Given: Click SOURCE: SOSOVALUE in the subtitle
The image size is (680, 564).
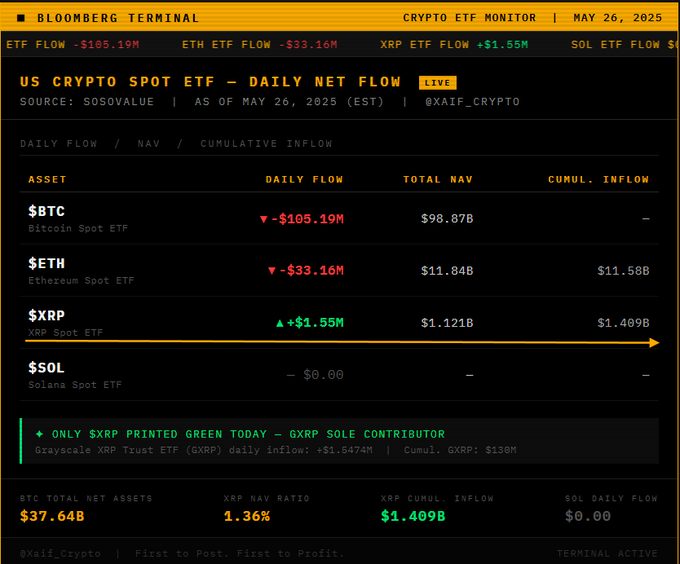Looking at the screenshot, I should [x=87, y=102].
